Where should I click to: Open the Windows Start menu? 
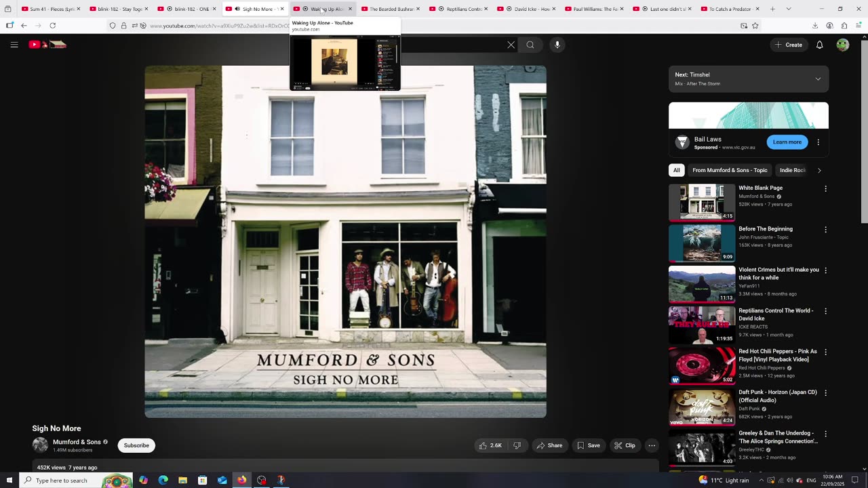coord(9,481)
